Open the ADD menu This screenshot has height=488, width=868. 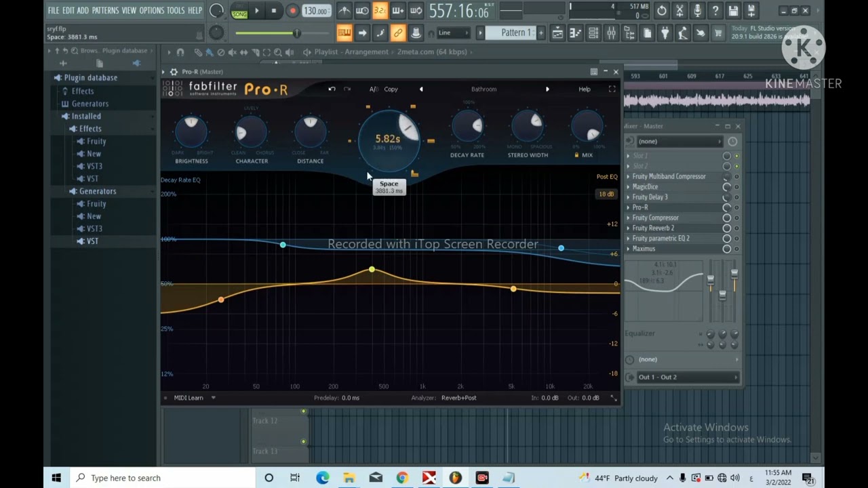click(x=83, y=10)
